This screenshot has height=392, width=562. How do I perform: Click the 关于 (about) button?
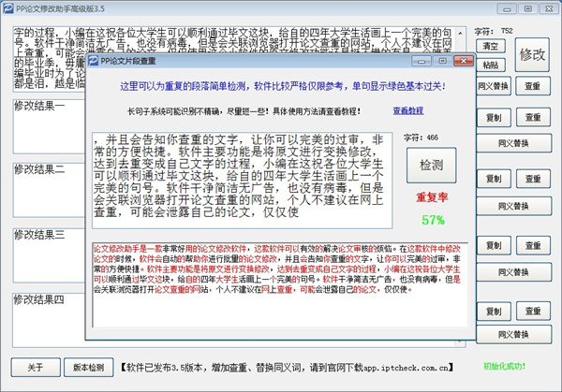click(35, 367)
